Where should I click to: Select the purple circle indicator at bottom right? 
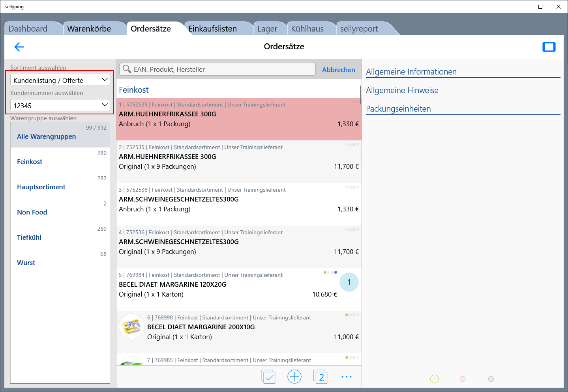tap(491, 379)
